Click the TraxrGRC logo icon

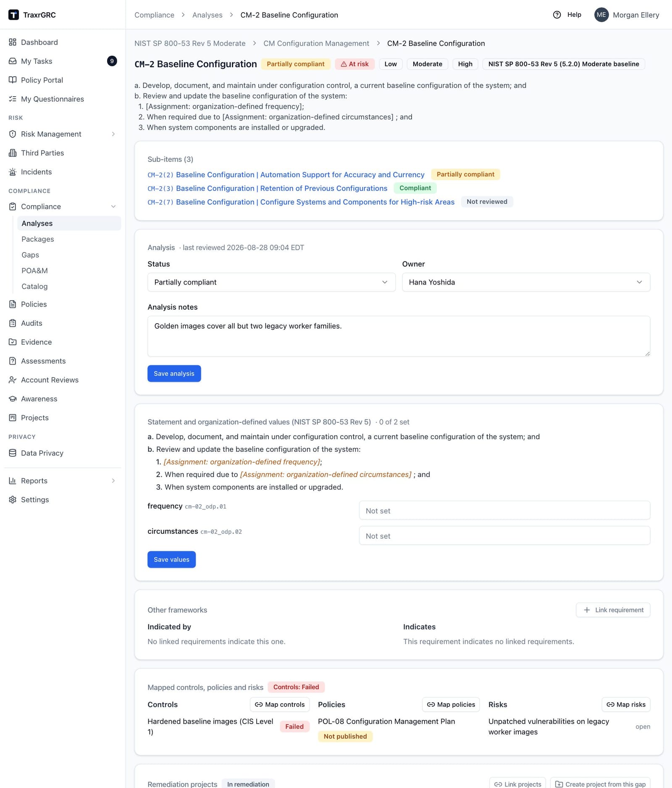pos(13,15)
